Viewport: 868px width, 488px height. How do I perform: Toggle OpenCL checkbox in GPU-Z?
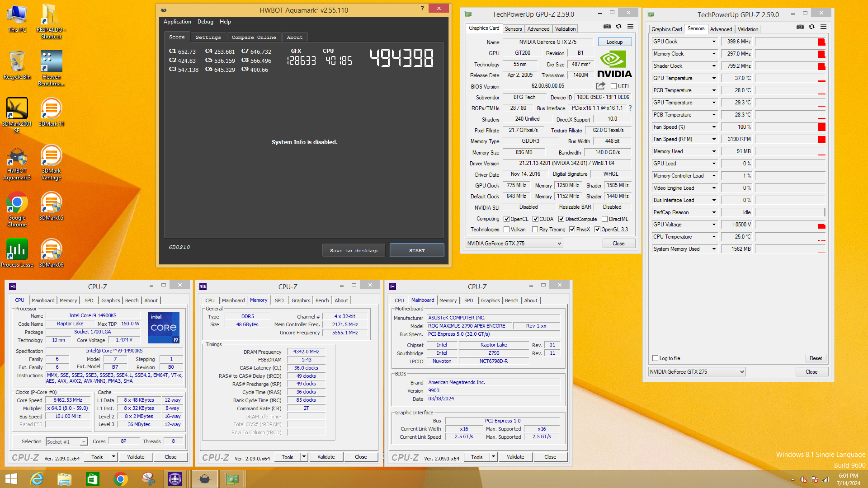pyautogui.click(x=506, y=219)
